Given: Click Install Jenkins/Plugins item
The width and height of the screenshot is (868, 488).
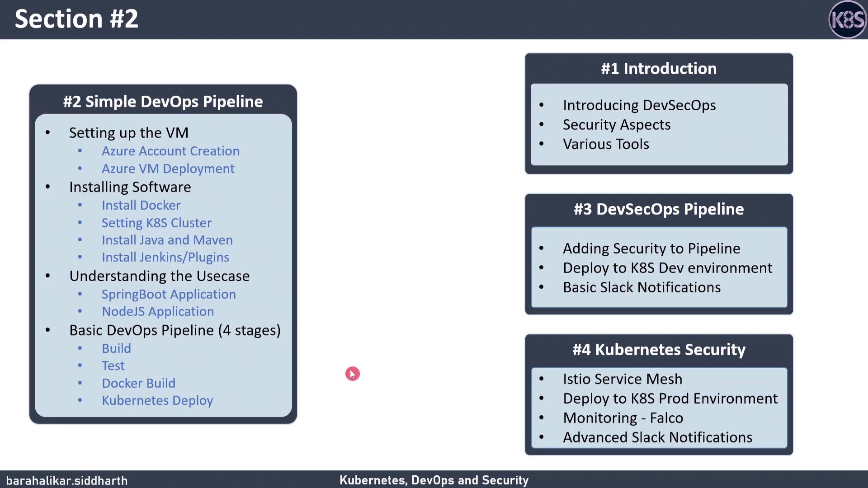Looking at the screenshot, I should (165, 257).
